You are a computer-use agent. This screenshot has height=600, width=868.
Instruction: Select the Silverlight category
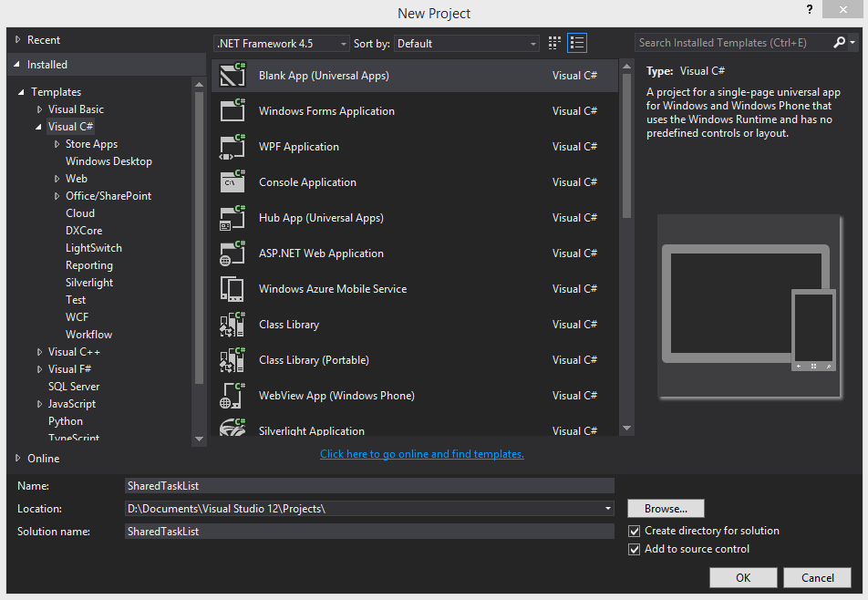pos(89,283)
